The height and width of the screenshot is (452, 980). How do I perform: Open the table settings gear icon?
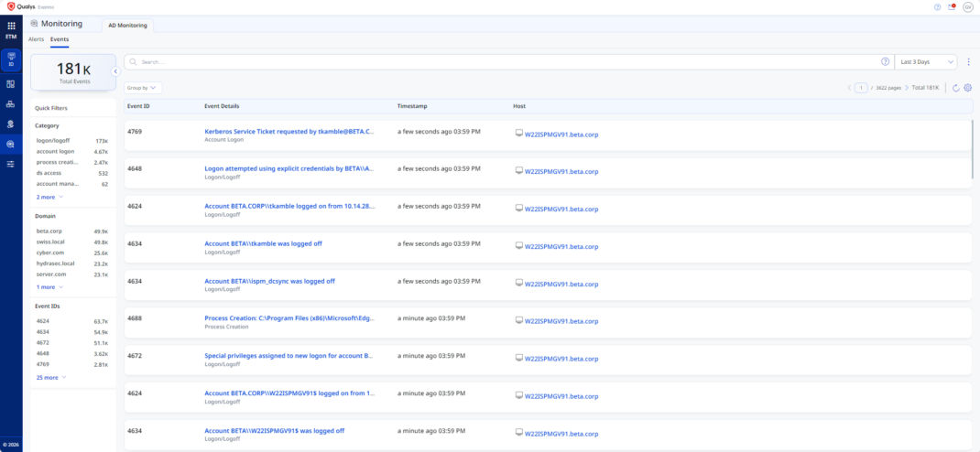(x=967, y=88)
